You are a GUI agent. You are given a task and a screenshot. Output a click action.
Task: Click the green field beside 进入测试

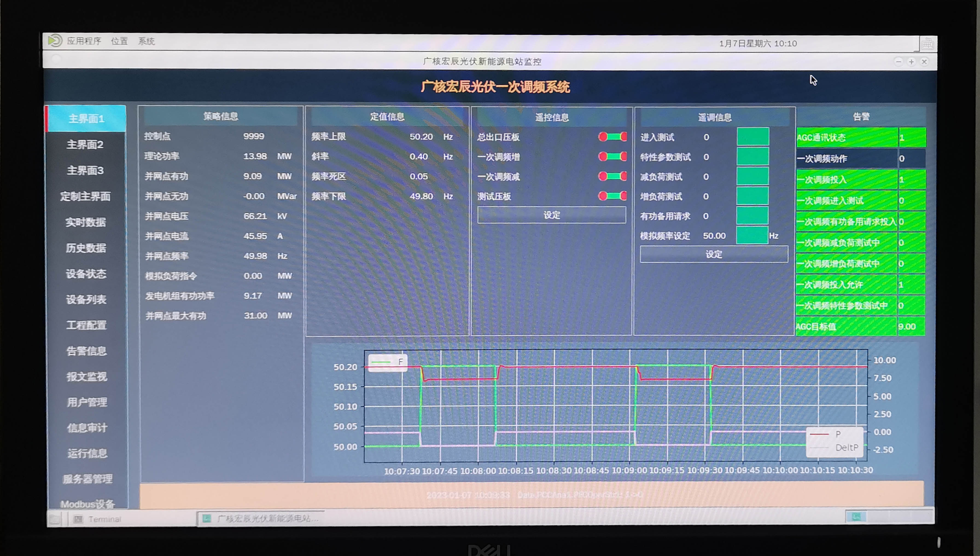[752, 137]
